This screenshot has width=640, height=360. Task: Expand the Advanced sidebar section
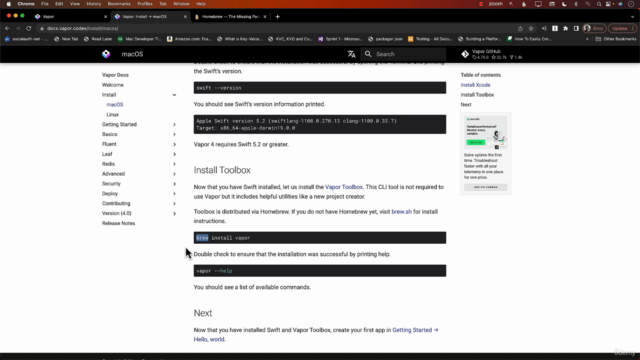click(174, 174)
